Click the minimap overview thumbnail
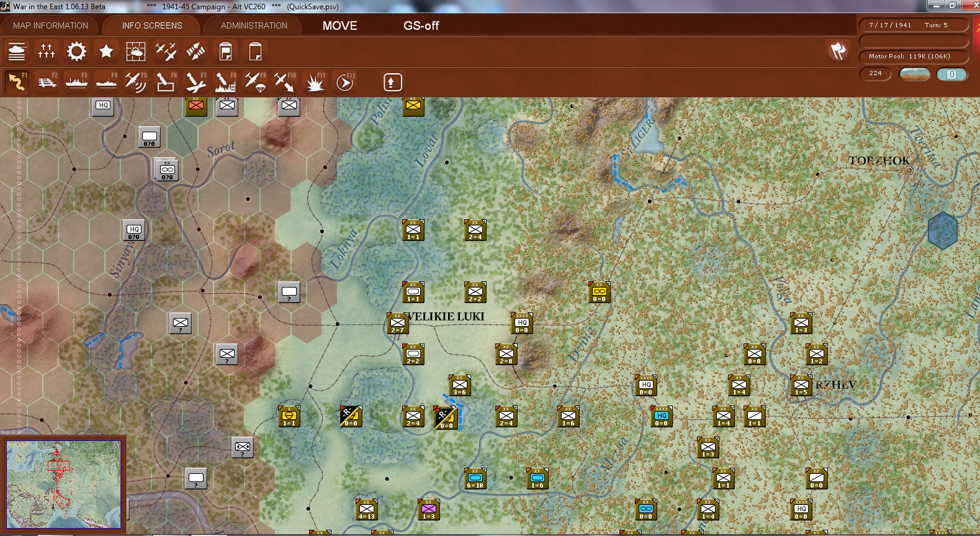This screenshot has width=980, height=536. coord(63,484)
